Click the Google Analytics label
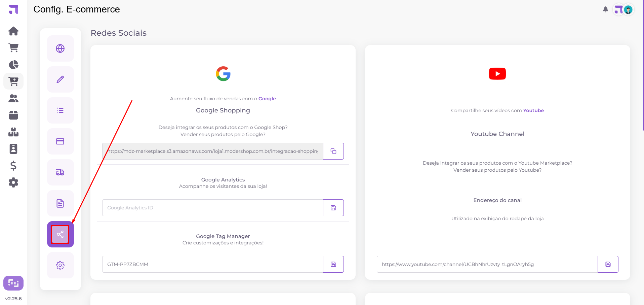The width and height of the screenshot is (644, 305). (x=223, y=180)
